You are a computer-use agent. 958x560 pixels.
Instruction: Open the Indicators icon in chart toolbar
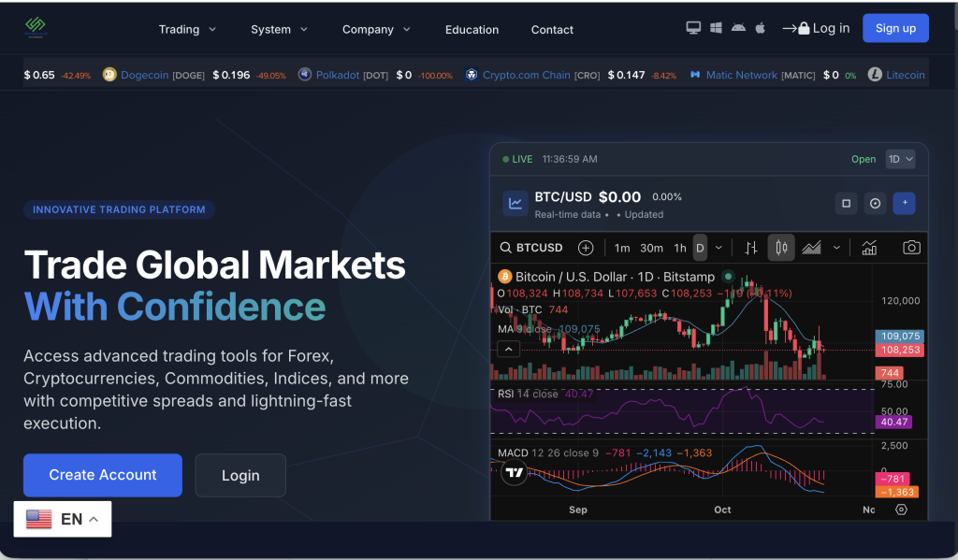coord(869,248)
